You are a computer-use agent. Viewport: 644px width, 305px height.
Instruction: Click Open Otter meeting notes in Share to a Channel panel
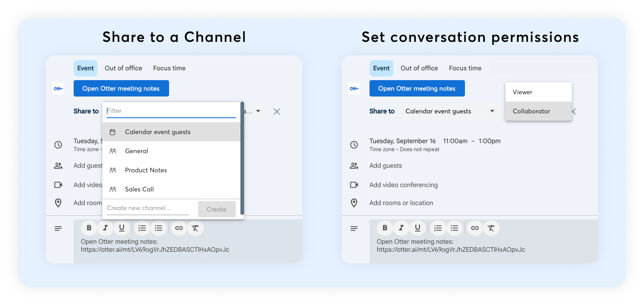point(121,88)
